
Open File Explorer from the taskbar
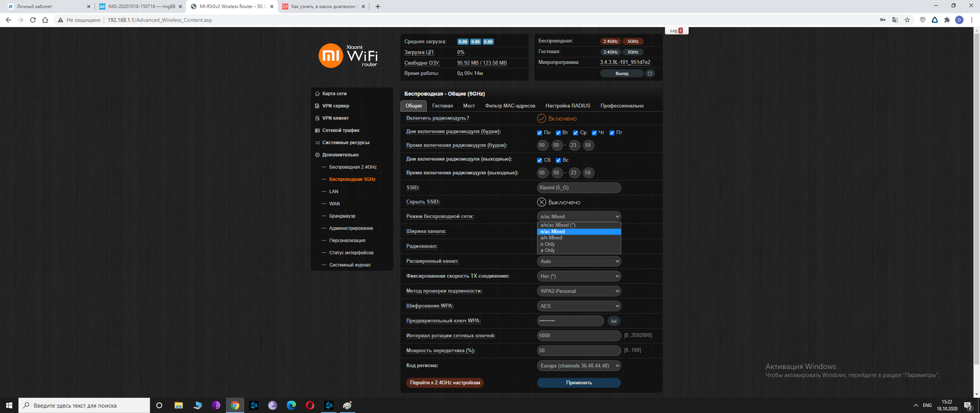(x=178, y=405)
